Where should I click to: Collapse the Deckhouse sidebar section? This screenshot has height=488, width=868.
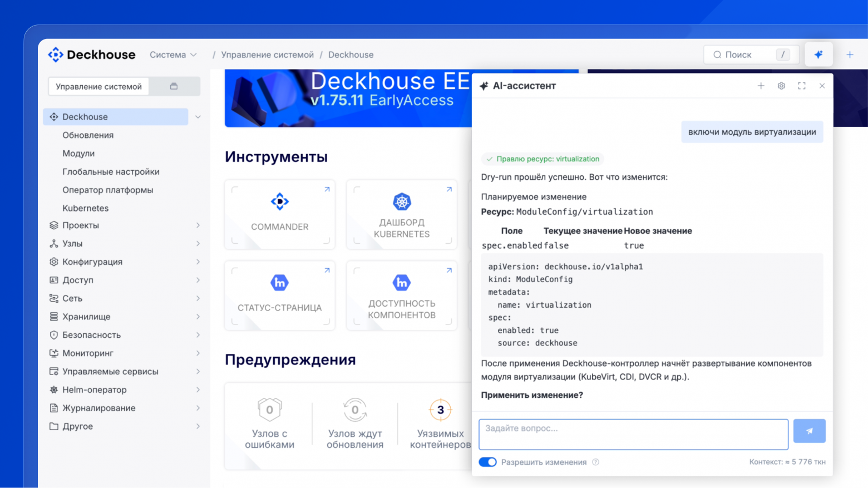tap(198, 117)
